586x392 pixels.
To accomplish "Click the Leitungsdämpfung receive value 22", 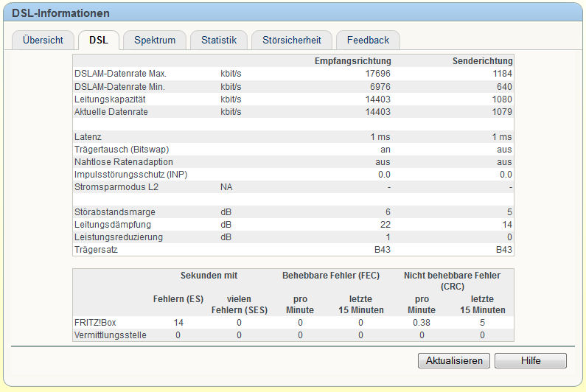I will pos(385,225).
